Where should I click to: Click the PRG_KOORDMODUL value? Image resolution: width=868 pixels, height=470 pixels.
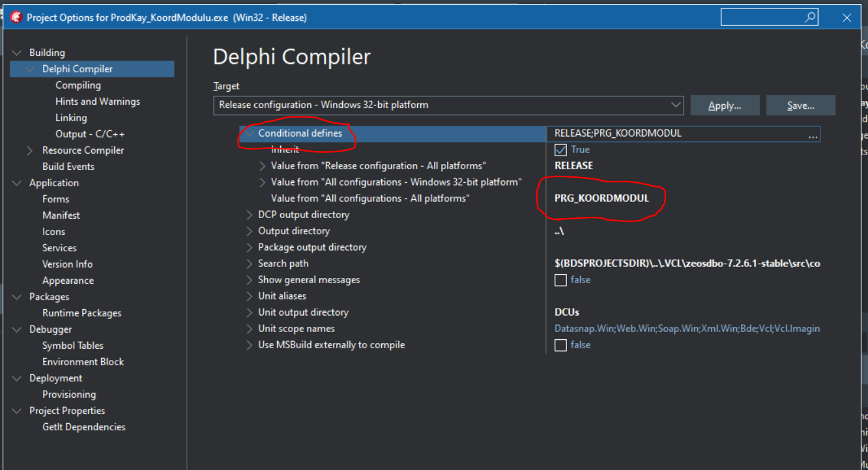(x=601, y=199)
